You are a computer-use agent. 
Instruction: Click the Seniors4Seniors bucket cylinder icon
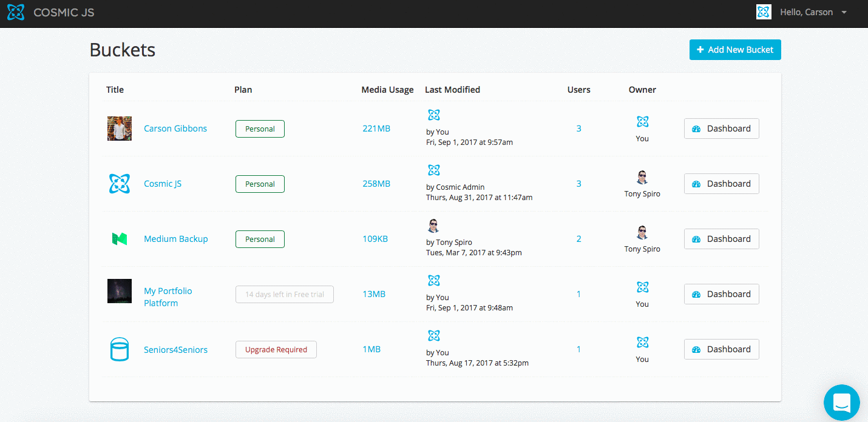coord(120,350)
